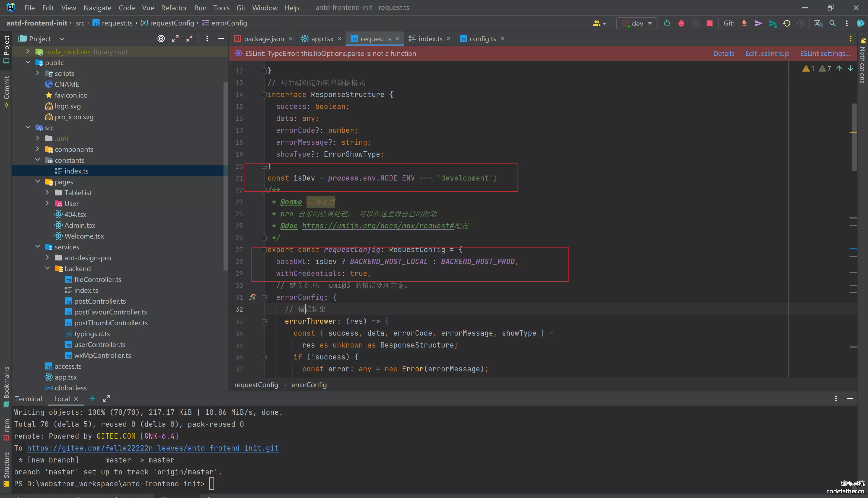The width and height of the screenshot is (868, 498).
Task: Open the Navigate menu in menu bar
Action: point(97,8)
